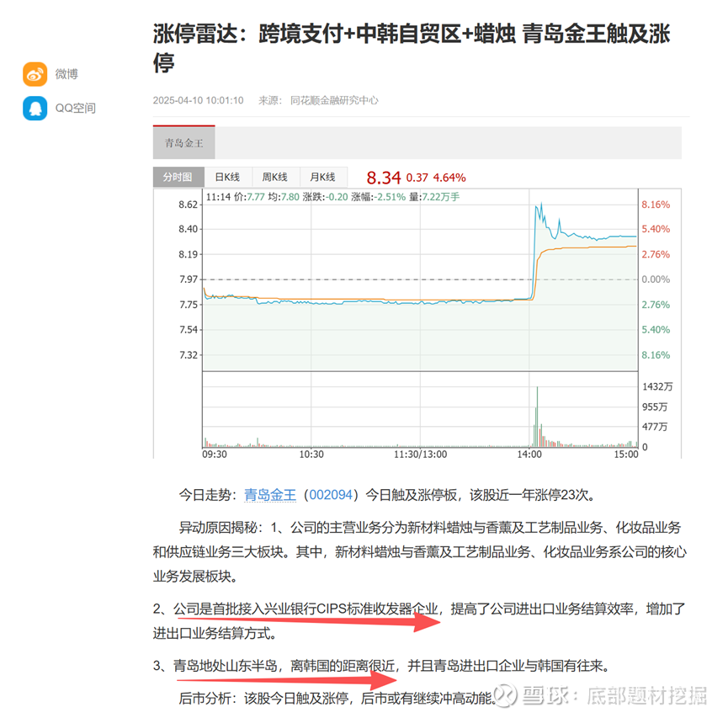Click the 14:00 time axis label
The height and width of the screenshot is (718, 728).
[x=529, y=455]
